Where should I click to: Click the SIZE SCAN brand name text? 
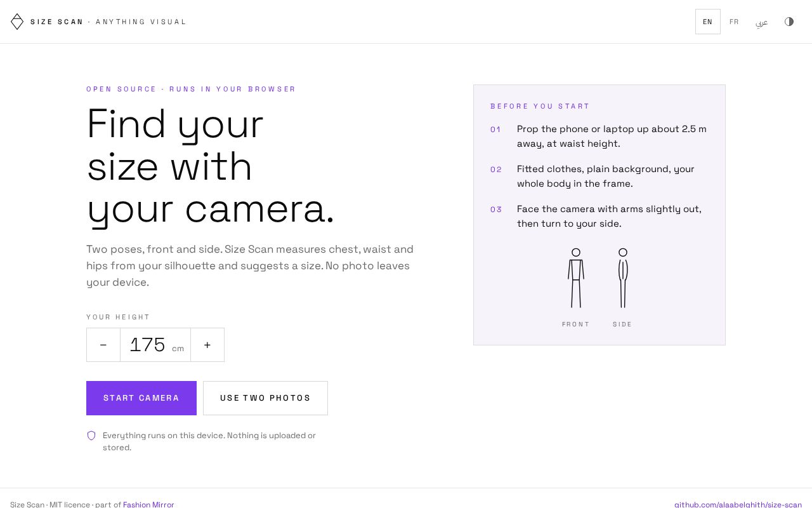[57, 22]
